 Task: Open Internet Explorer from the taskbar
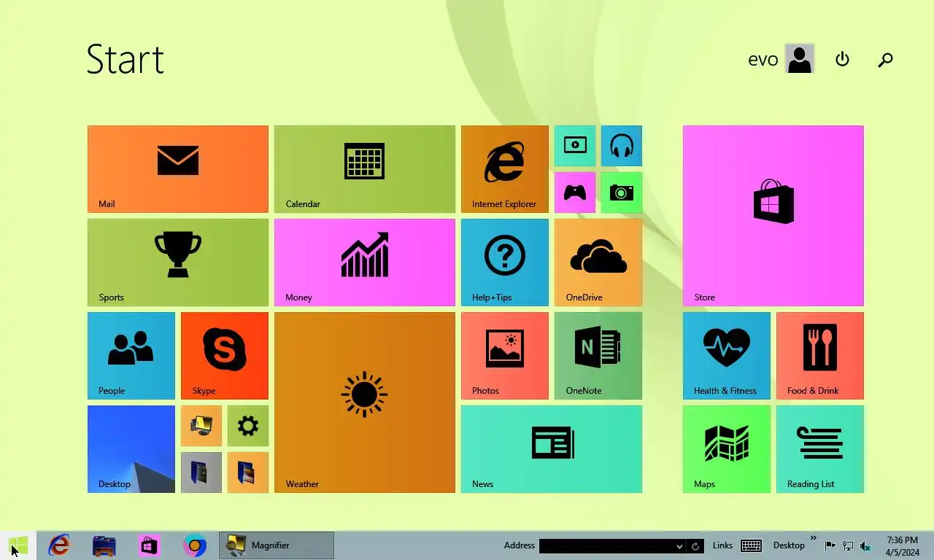(x=59, y=545)
